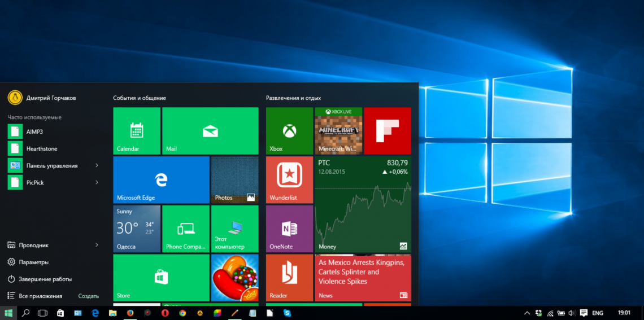Toggle the Start menu with the Windows button
644x320 pixels.
pyautogui.click(x=8, y=313)
